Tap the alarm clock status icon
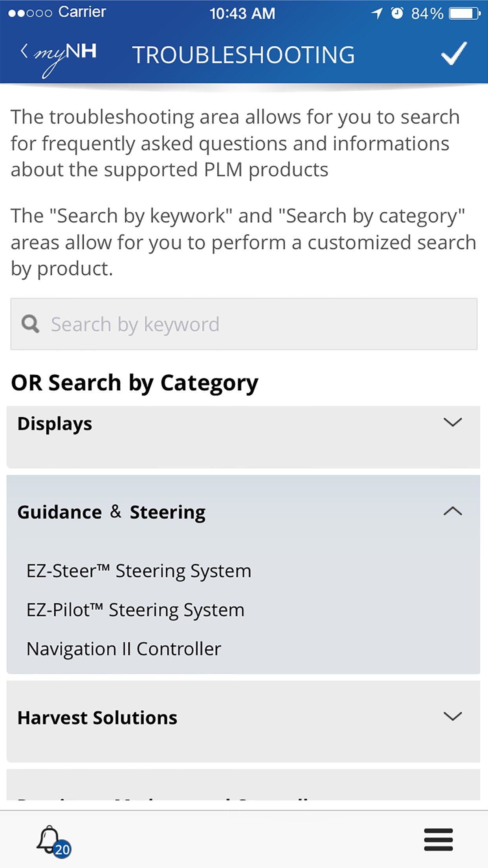This screenshot has width=488, height=868. click(397, 13)
